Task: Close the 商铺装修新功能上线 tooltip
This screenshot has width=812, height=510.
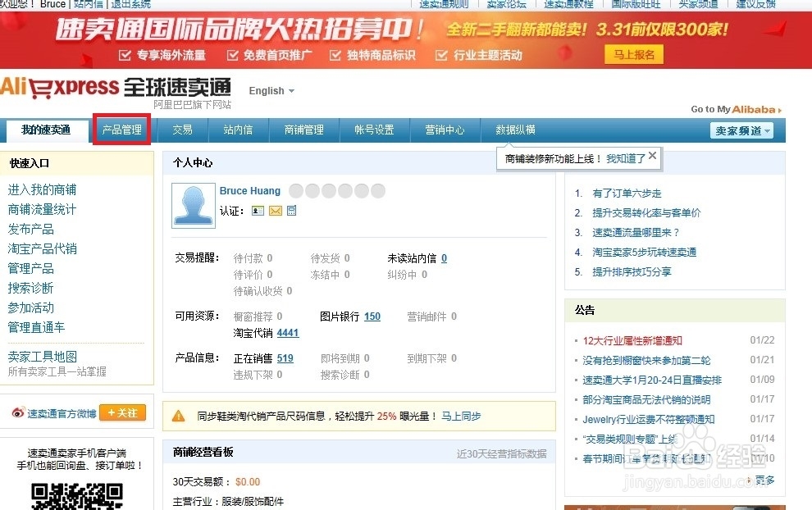Action: click(x=653, y=155)
